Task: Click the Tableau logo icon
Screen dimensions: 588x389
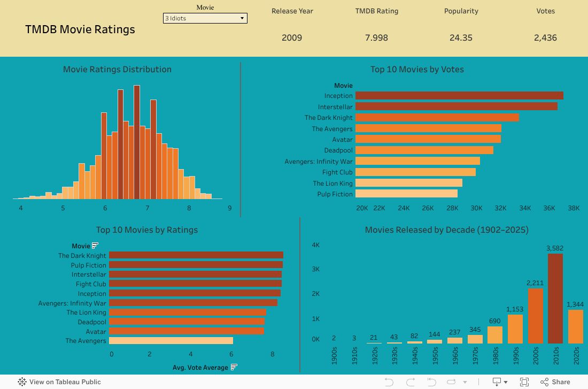Action: tap(22, 382)
